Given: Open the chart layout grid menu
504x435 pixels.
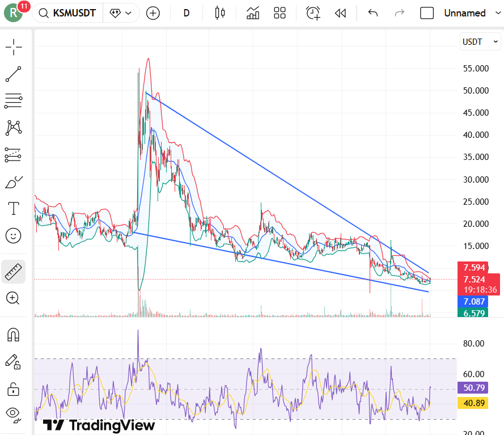Looking at the screenshot, I should click(x=279, y=12).
